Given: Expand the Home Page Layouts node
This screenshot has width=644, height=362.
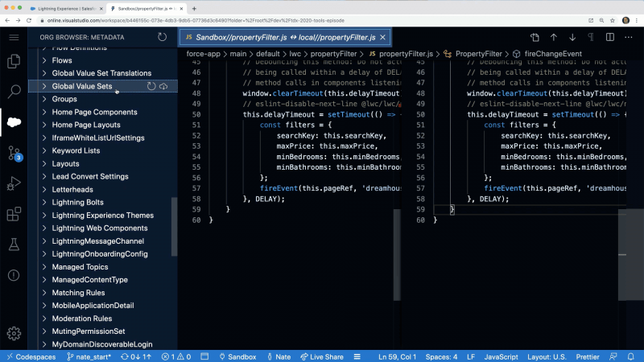Looking at the screenshot, I should point(44,125).
